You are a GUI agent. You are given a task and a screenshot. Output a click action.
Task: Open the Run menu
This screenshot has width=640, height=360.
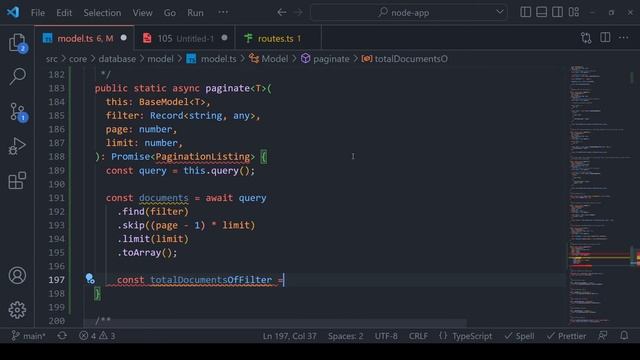pyautogui.click(x=195, y=13)
